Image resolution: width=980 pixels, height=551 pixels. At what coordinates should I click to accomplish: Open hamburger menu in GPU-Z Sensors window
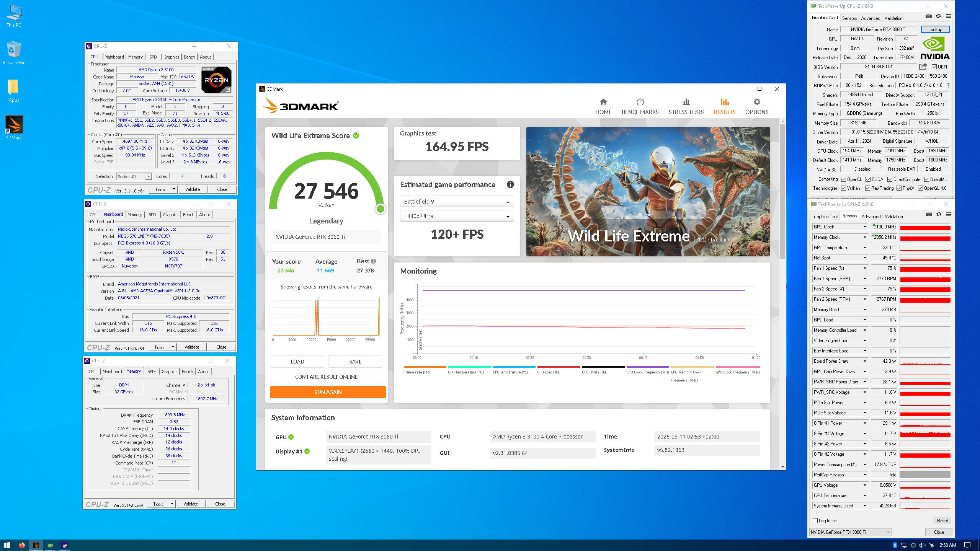(x=949, y=214)
